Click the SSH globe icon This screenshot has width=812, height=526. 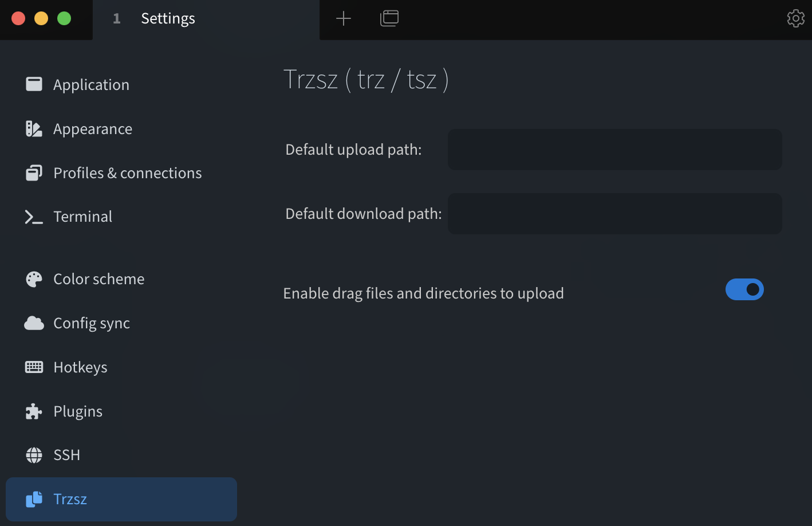click(x=34, y=455)
